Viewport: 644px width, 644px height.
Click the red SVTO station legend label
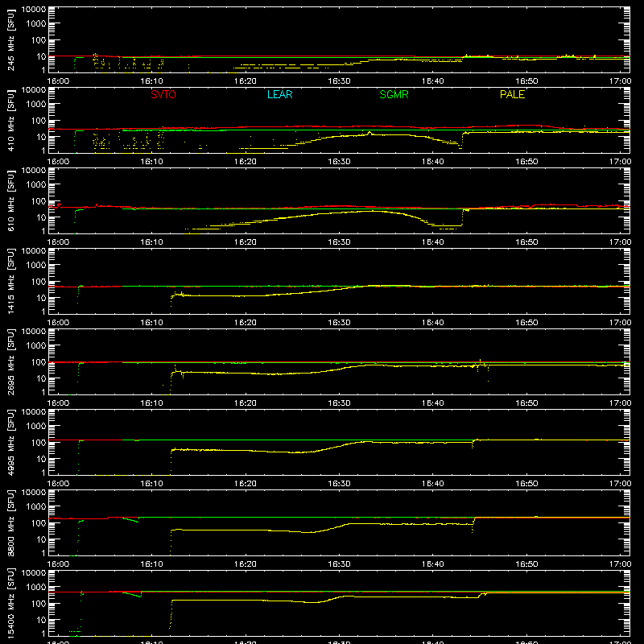pyautogui.click(x=163, y=94)
